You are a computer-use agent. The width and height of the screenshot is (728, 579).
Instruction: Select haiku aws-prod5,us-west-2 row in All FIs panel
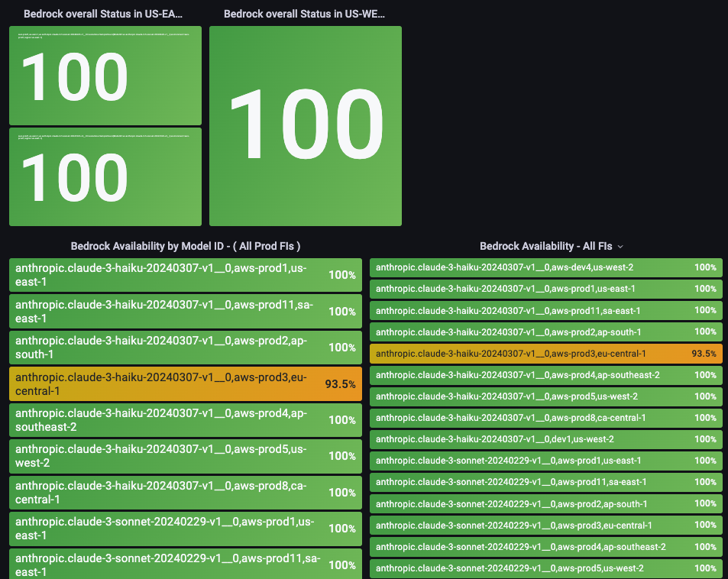546,396
